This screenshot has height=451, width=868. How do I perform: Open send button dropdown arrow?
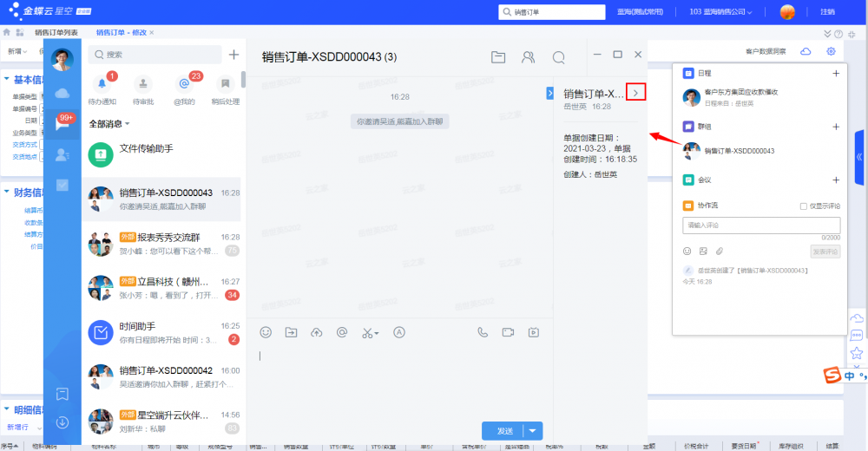[x=533, y=430]
